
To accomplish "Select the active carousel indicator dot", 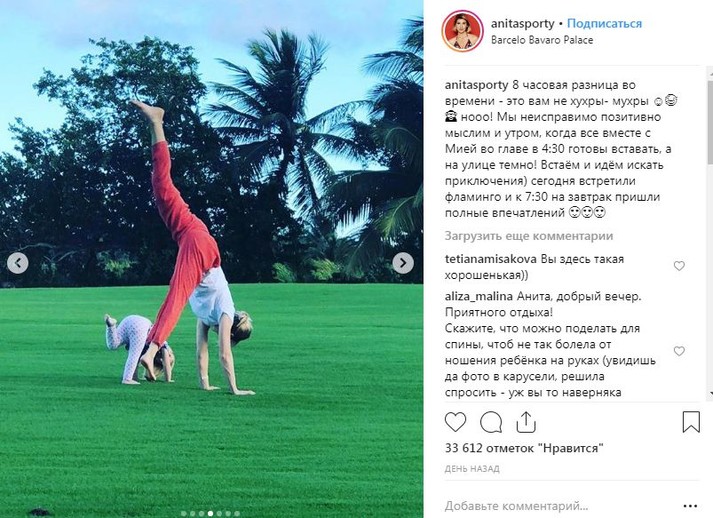I will click(210, 514).
